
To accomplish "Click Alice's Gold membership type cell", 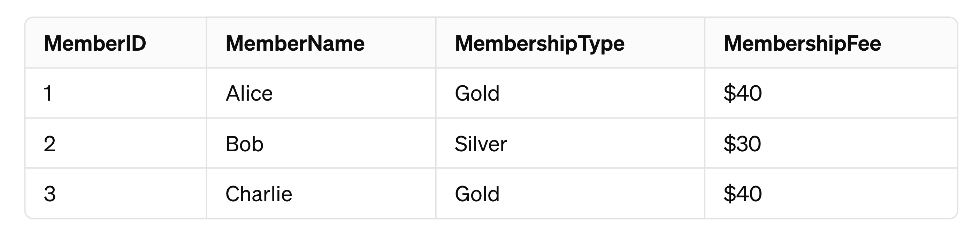I will tap(570, 93).
